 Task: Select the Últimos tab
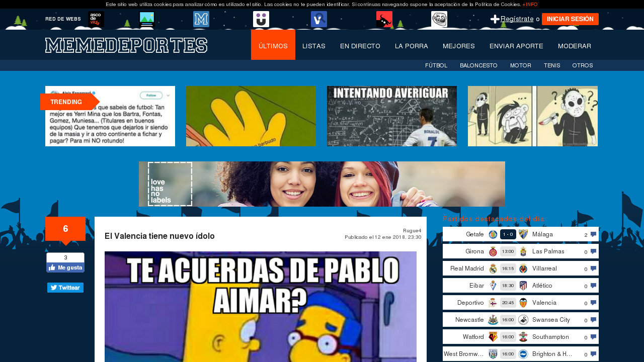click(273, 45)
